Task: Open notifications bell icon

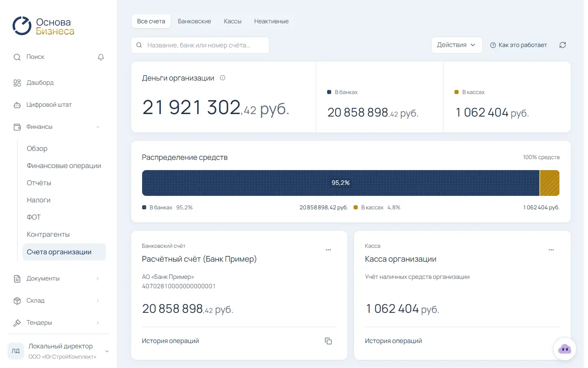Action: (x=101, y=57)
